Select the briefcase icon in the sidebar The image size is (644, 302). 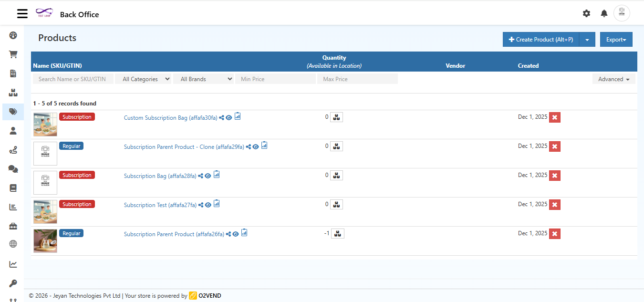(x=13, y=226)
